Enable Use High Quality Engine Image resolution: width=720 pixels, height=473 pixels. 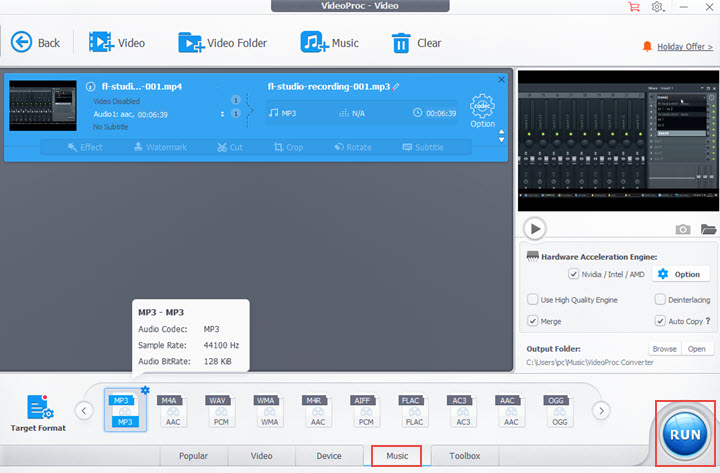click(x=533, y=299)
